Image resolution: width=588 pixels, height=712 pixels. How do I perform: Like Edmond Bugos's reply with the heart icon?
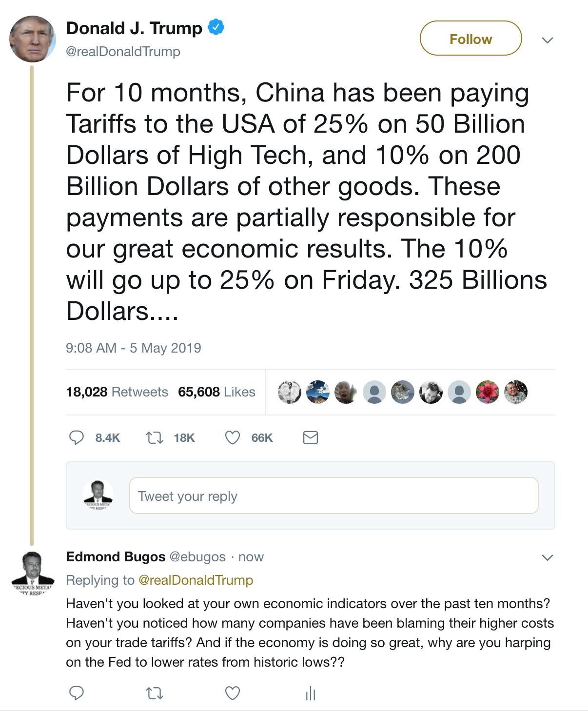(x=232, y=693)
